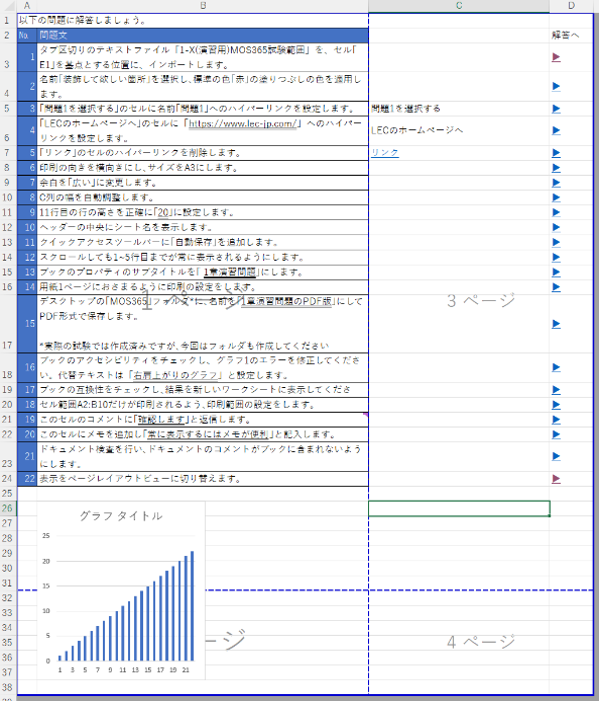This screenshot has width=599, height=701.
Task: Open the answer arrow for problem 7
Action: 556,183
